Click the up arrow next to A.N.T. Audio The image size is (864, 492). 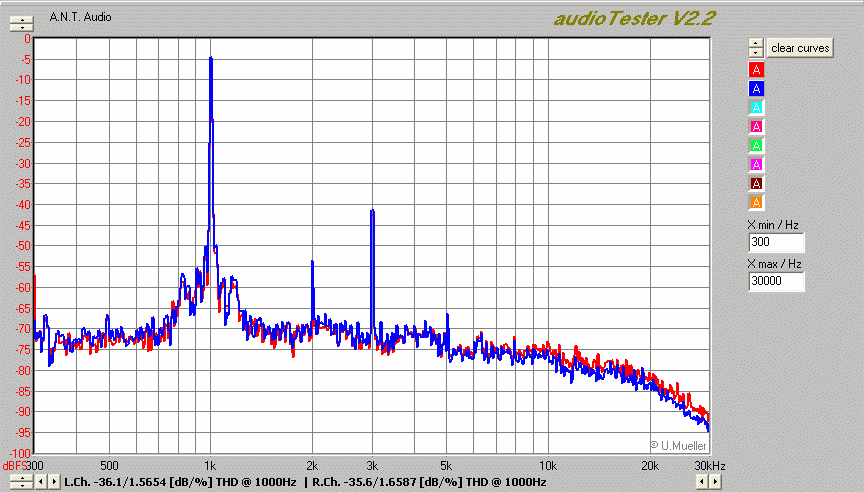click(x=22, y=19)
